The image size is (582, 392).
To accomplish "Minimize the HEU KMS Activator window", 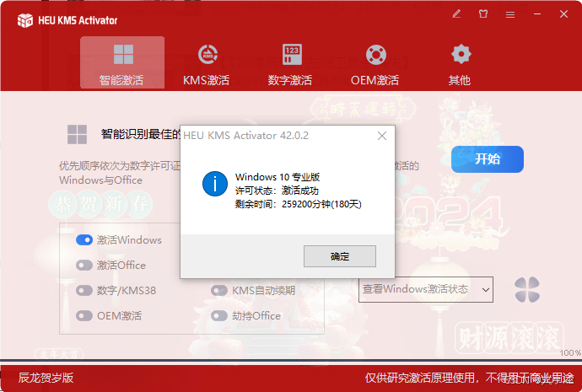I will [x=537, y=14].
